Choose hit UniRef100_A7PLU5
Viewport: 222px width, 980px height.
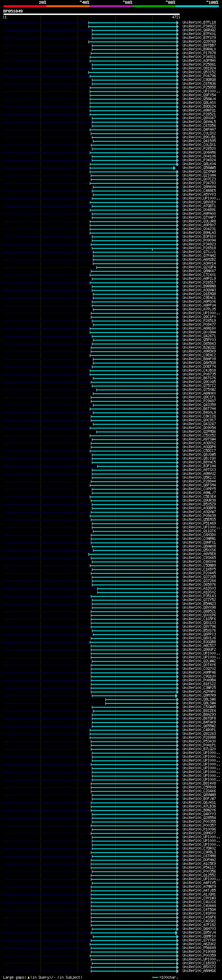pyautogui.click(x=199, y=309)
